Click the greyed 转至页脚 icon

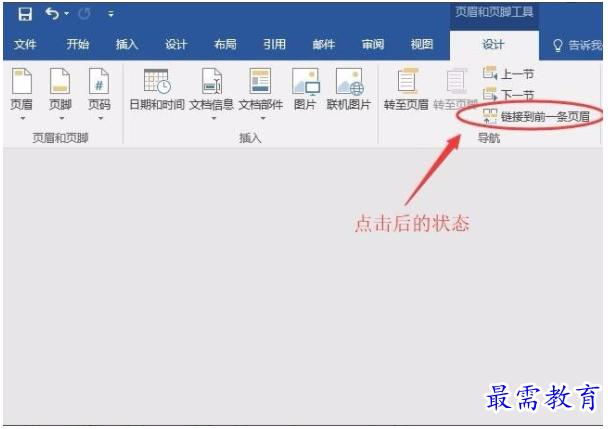click(x=456, y=80)
